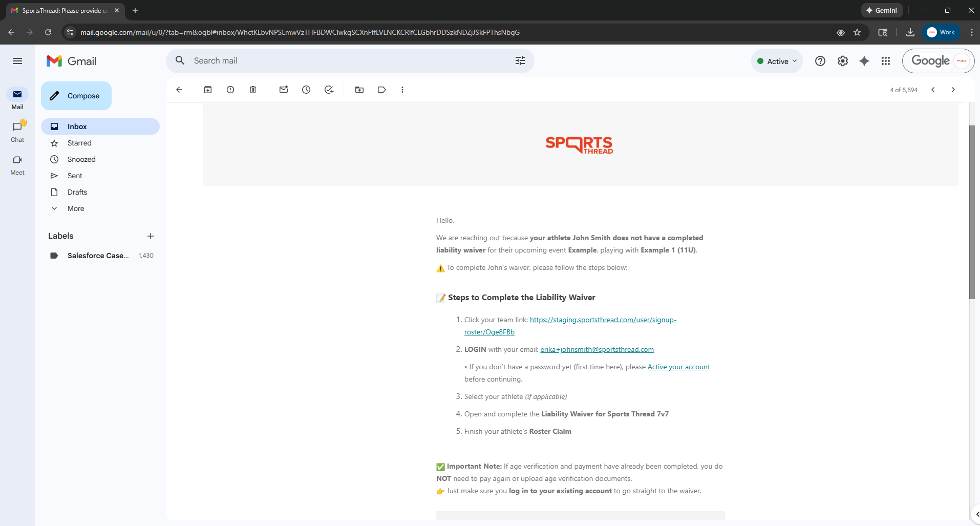The height and width of the screenshot is (526, 980).
Task: Follow the Active your account link
Action: click(x=678, y=367)
